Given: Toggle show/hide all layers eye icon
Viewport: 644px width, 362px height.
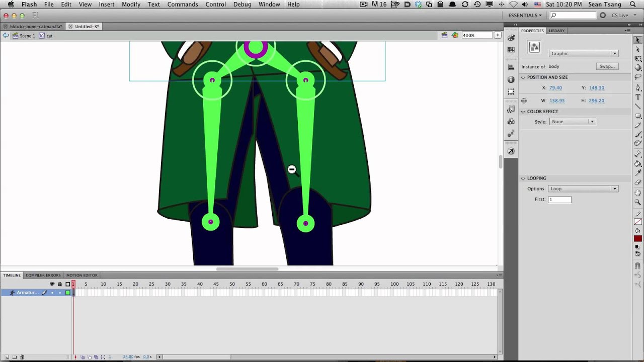Looking at the screenshot, I should pyautogui.click(x=52, y=284).
